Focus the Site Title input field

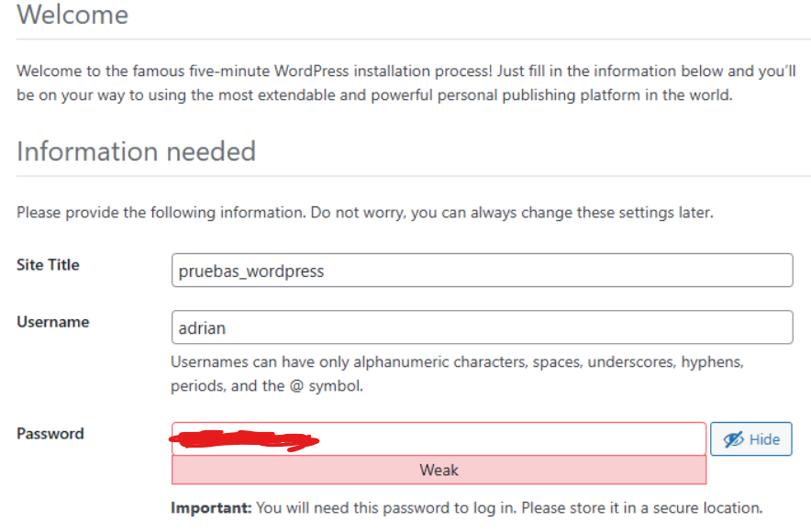coord(482,270)
